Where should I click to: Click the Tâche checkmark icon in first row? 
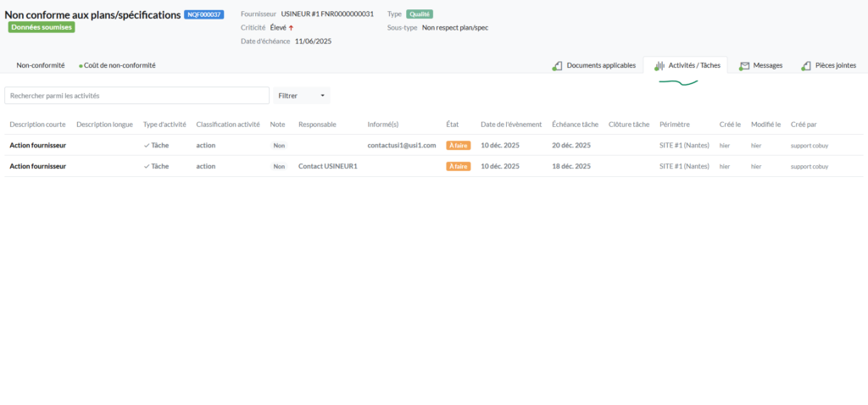tap(147, 145)
